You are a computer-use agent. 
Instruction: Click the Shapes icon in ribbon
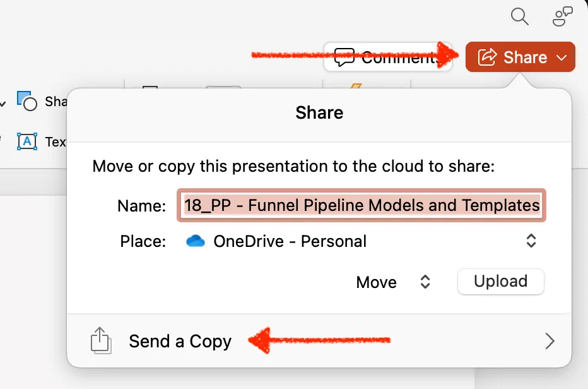click(27, 101)
